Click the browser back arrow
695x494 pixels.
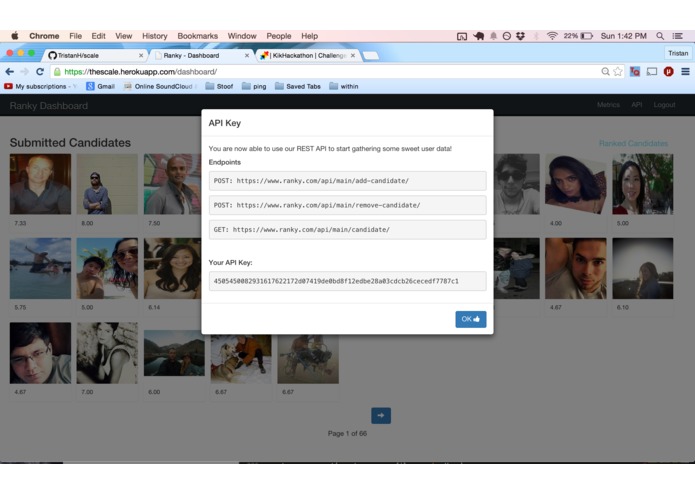[10, 71]
